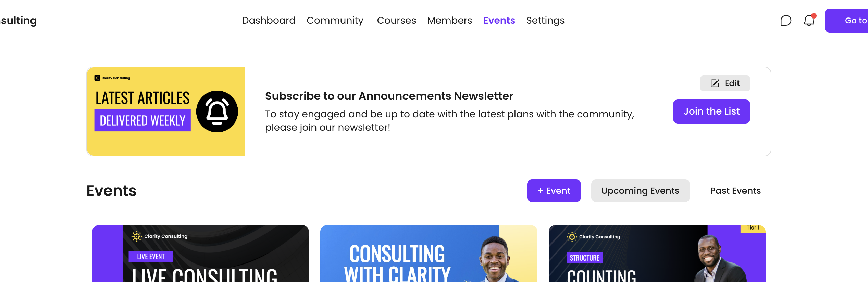Open the Dashboard menu item
Screen dimensions: 868x282
[x=269, y=21]
